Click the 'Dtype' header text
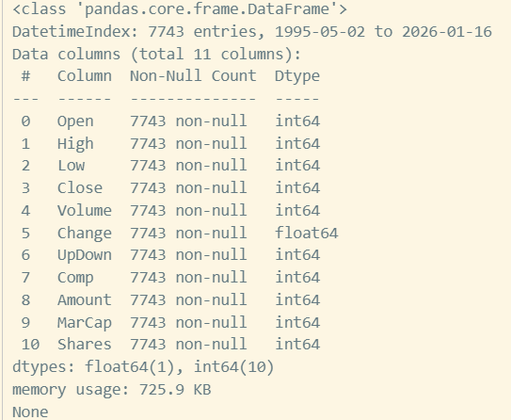This screenshot has height=420, width=511. pyautogui.click(x=297, y=77)
